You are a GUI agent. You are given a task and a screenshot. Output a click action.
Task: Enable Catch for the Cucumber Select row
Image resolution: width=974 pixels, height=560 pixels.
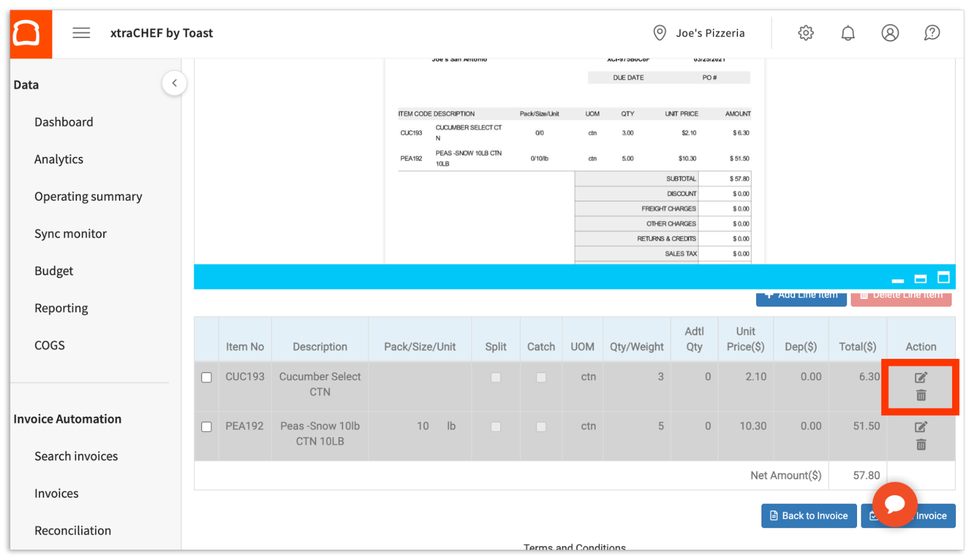540,377
